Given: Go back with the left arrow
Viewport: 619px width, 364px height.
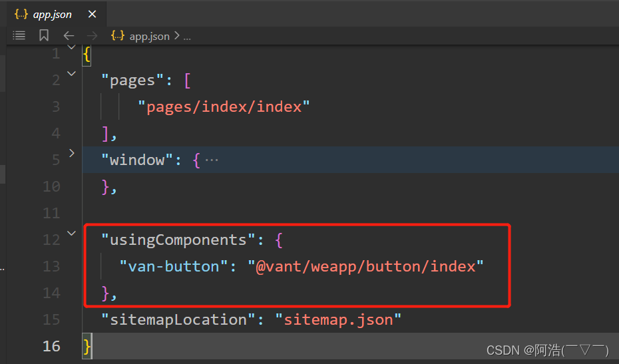Looking at the screenshot, I should (x=69, y=36).
